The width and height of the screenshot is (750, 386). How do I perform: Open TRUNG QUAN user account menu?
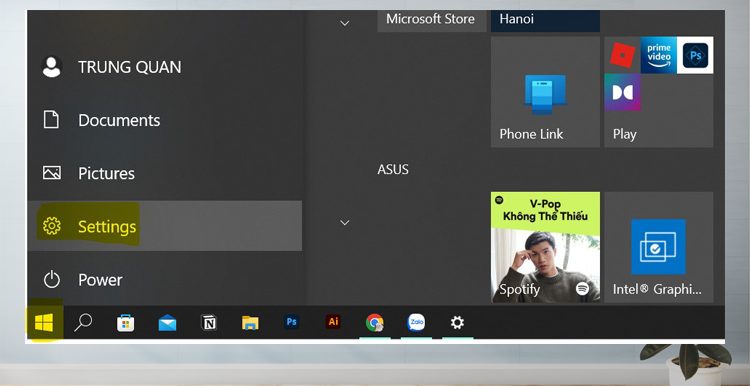pos(165,66)
